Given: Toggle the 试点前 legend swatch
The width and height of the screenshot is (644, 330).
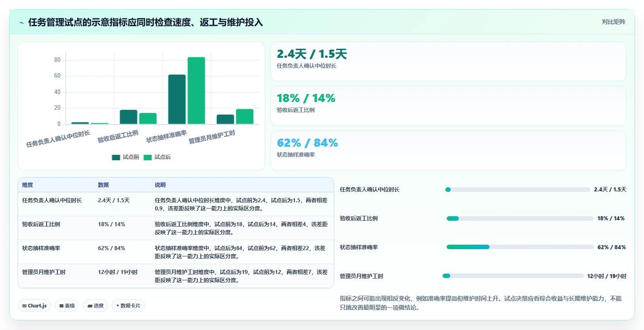Looking at the screenshot, I should click(116, 157).
